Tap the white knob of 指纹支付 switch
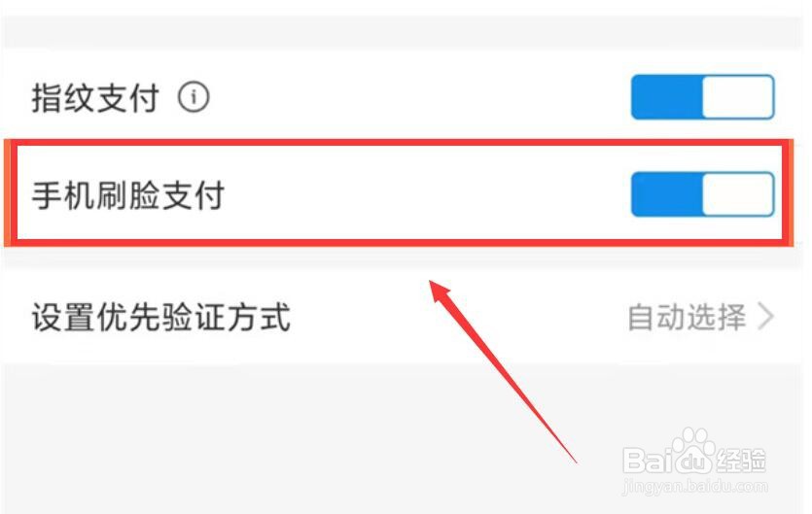 pos(738,97)
